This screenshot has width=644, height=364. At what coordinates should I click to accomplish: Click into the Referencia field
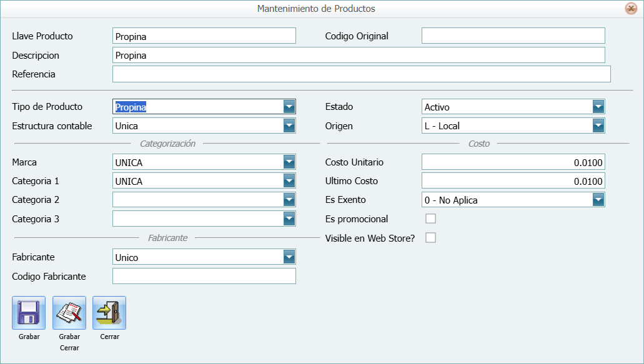pos(361,74)
